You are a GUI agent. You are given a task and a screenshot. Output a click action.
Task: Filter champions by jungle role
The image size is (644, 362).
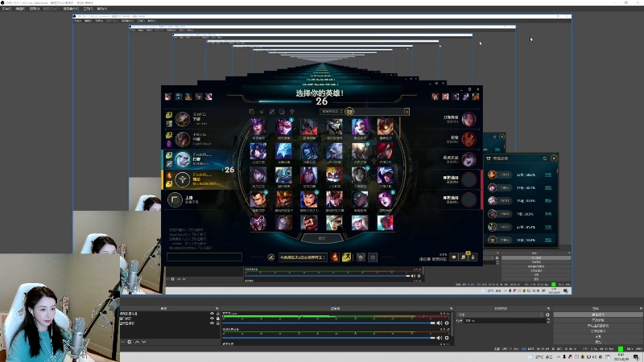click(262, 112)
